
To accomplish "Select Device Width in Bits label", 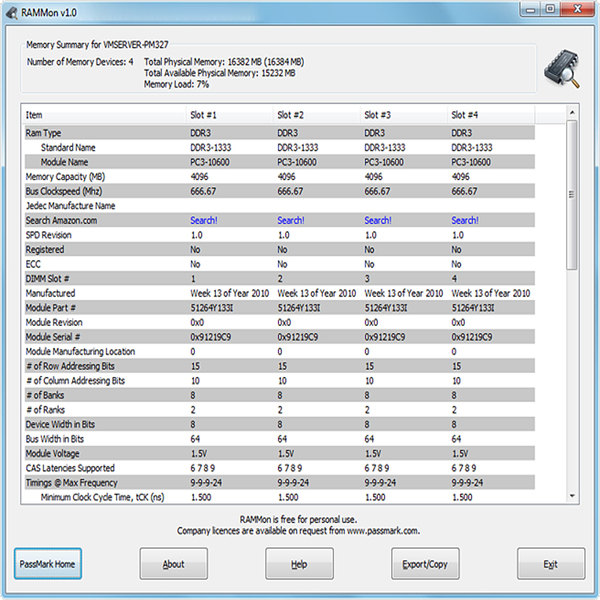I will (60, 424).
